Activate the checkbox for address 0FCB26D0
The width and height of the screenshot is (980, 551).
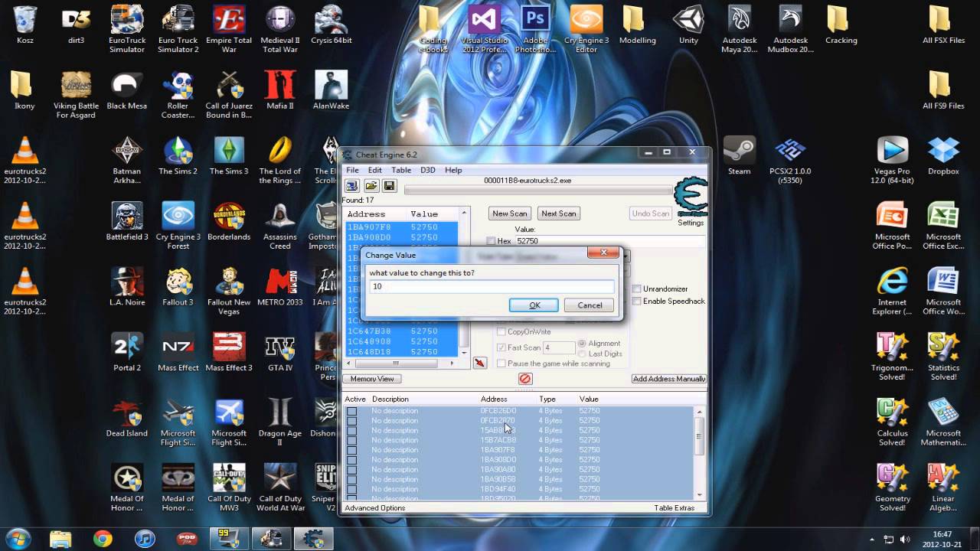[x=351, y=411]
